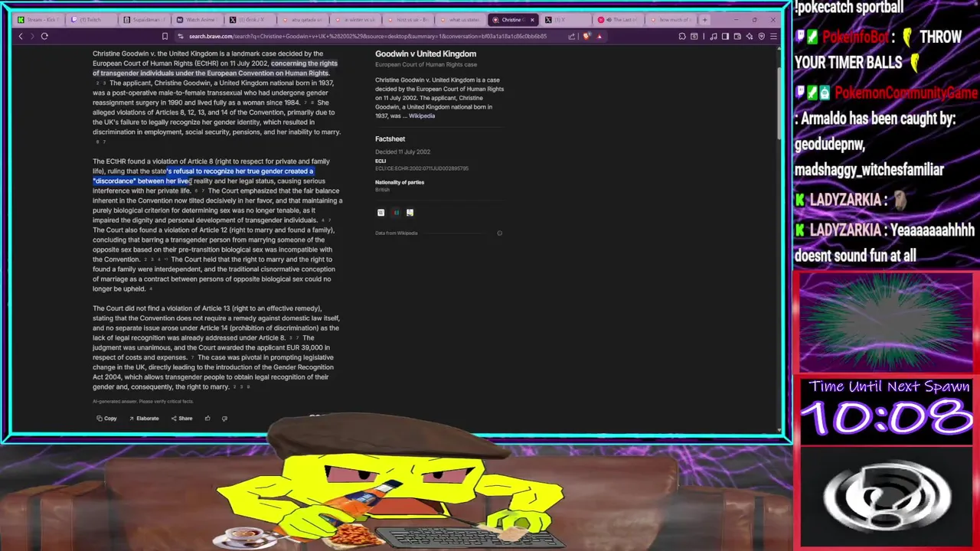The height and width of the screenshot is (551, 980).
Task: Give the answer a thumbs up
Action: (x=207, y=419)
